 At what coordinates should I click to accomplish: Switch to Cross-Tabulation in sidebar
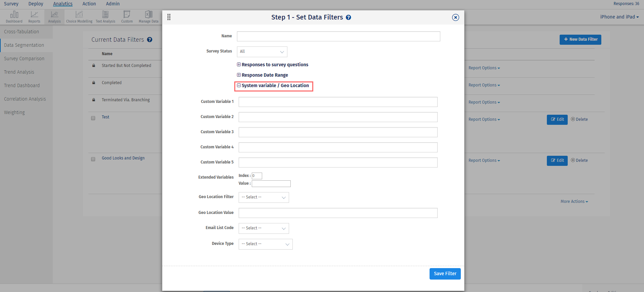pos(22,32)
